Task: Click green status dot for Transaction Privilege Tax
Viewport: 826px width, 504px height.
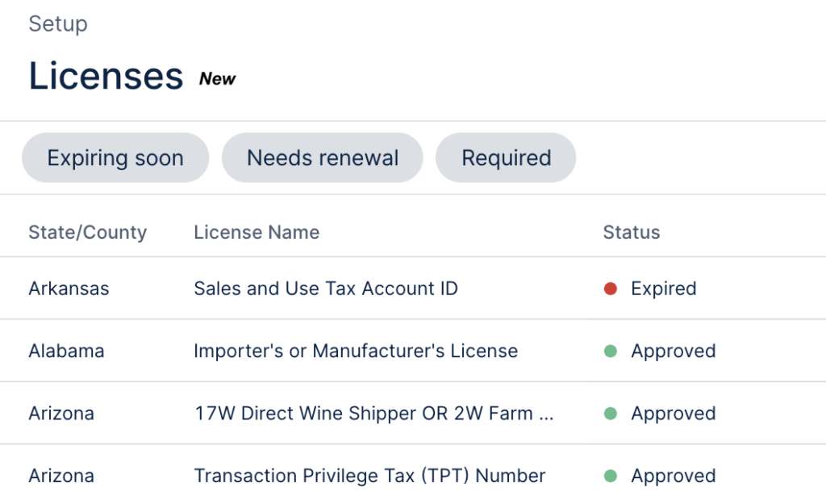Action: (611, 476)
